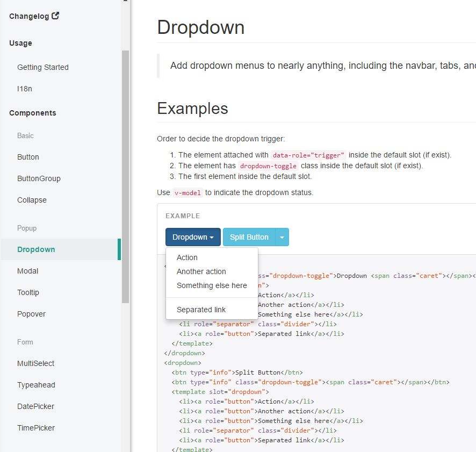Toggle the blue Dropdown button
This screenshot has width=476, height=452.
pyautogui.click(x=193, y=237)
